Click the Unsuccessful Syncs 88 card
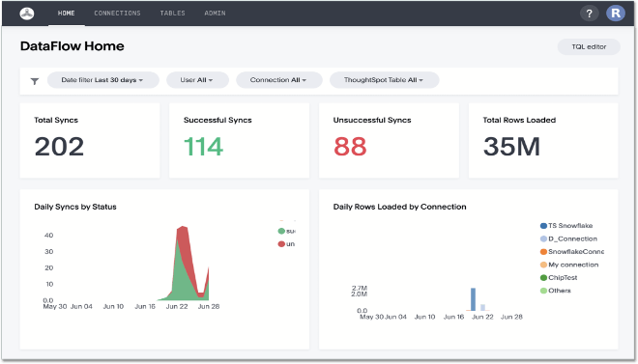This screenshot has height=364, width=638. pyautogui.click(x=389, y=141)
